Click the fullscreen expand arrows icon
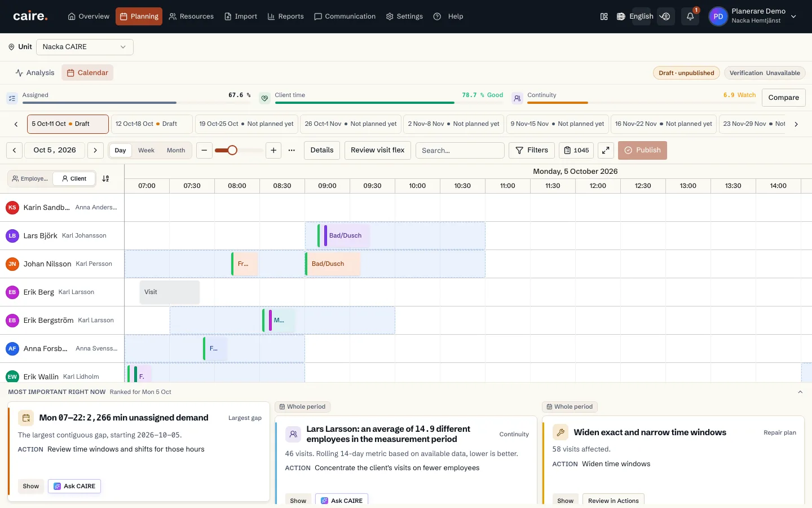 (x=606, y=150)
